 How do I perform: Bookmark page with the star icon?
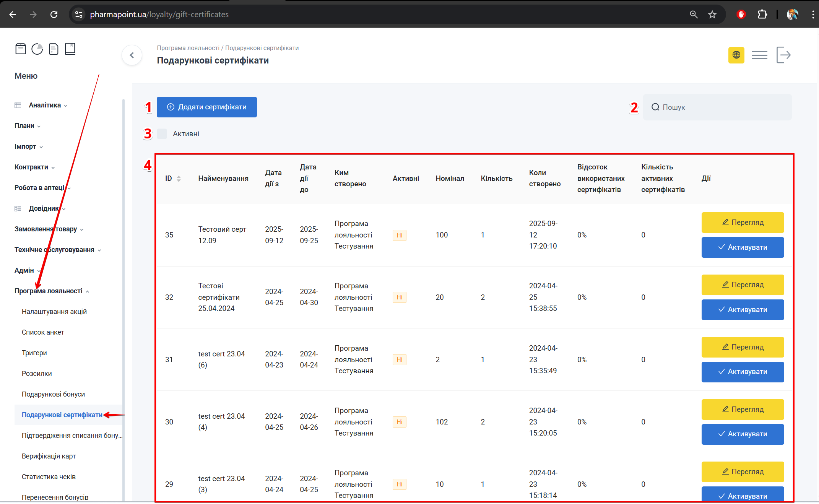coord(712,15)
